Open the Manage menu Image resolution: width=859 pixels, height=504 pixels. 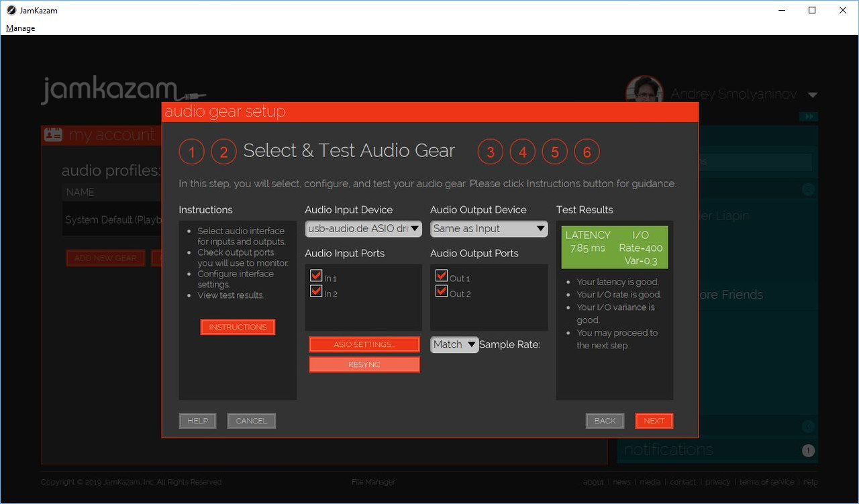(20, 28)
